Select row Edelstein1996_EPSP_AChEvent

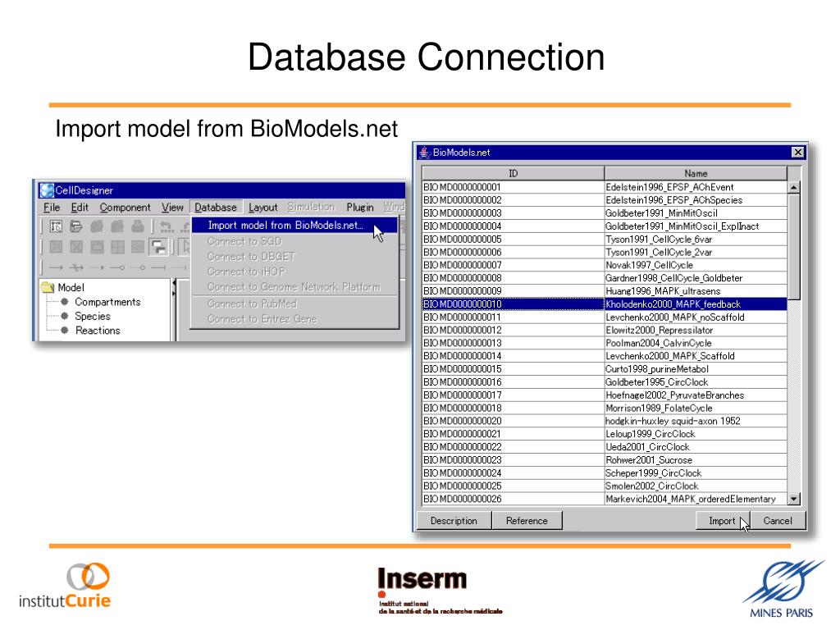[605, 187]
